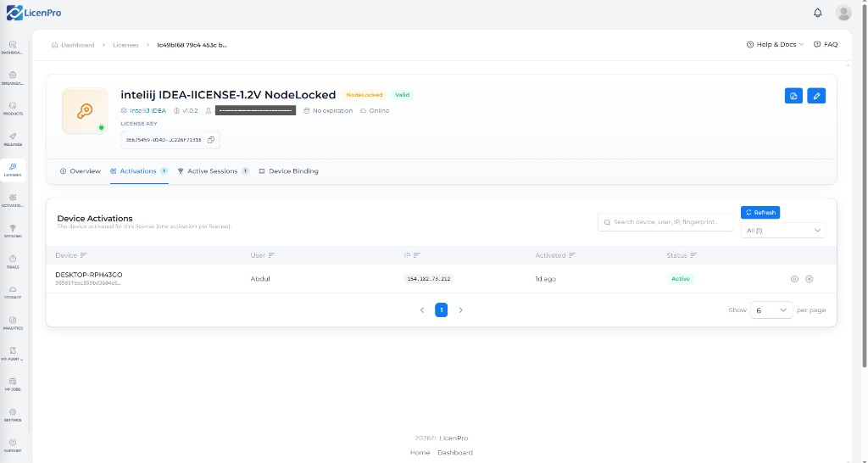This screenshot has height=463, width=868.
Task: Click the Dashboard footer link
Action: (455, 453)
